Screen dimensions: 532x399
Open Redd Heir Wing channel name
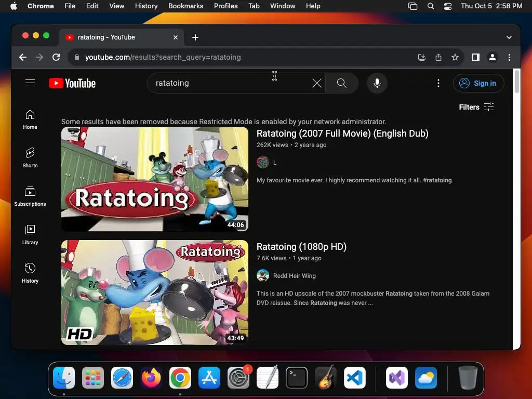(x=295, y=276)
